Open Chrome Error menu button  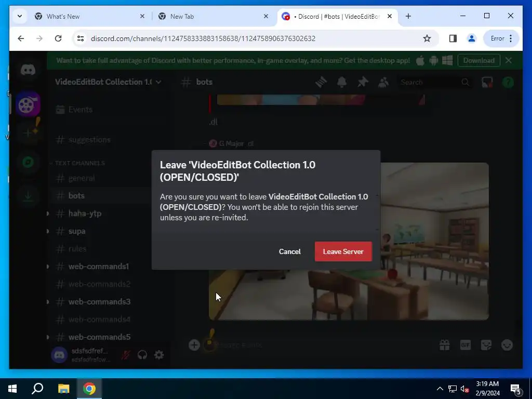point(501,38)
